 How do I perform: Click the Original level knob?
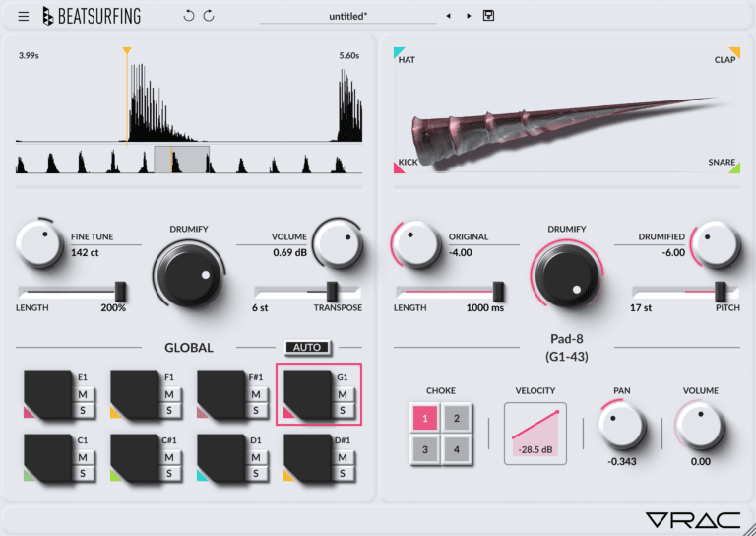[x=416, y=243]
